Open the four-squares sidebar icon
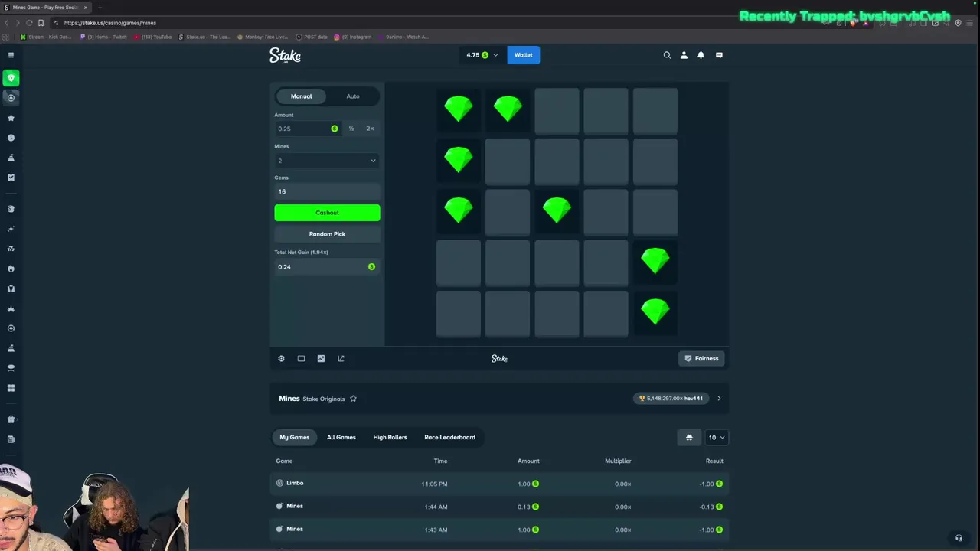Image resolution: width=980 pixels, height=551 pixels. 11,388
